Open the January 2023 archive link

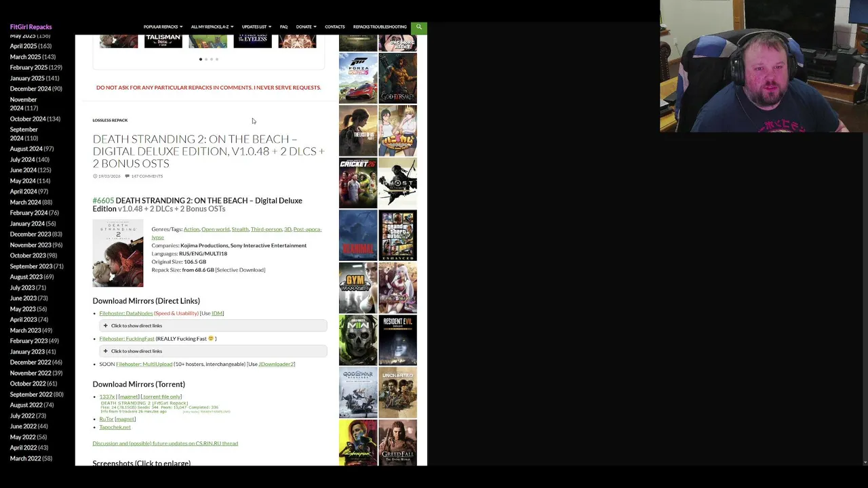click(x=27, y=352)
